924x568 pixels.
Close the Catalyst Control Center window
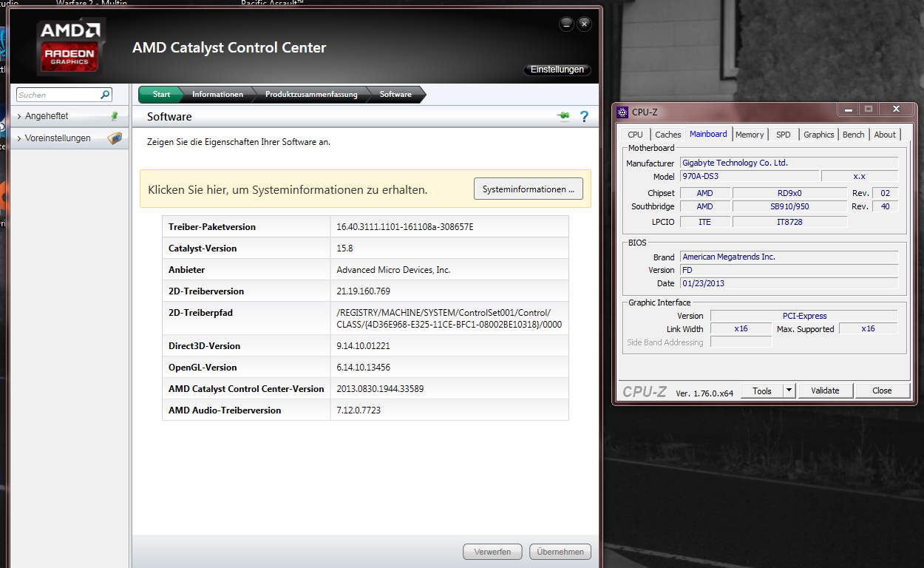(x=584, y=24)
